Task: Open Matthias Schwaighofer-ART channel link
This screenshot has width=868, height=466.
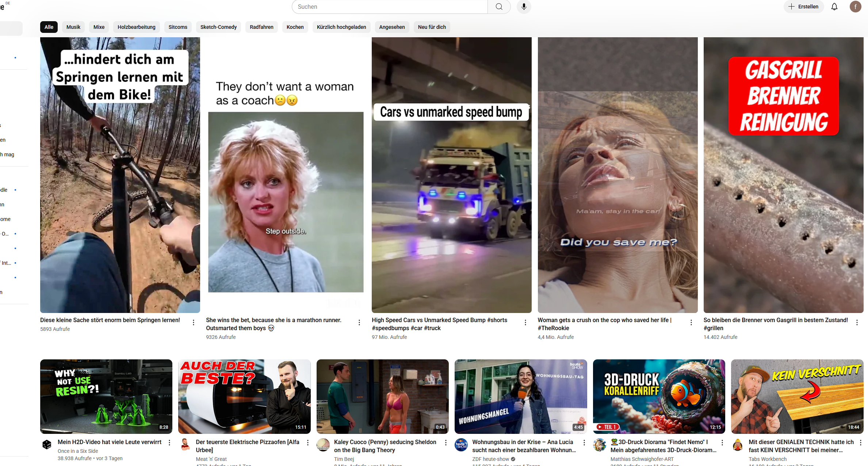Action: click(x=642, y=459)
